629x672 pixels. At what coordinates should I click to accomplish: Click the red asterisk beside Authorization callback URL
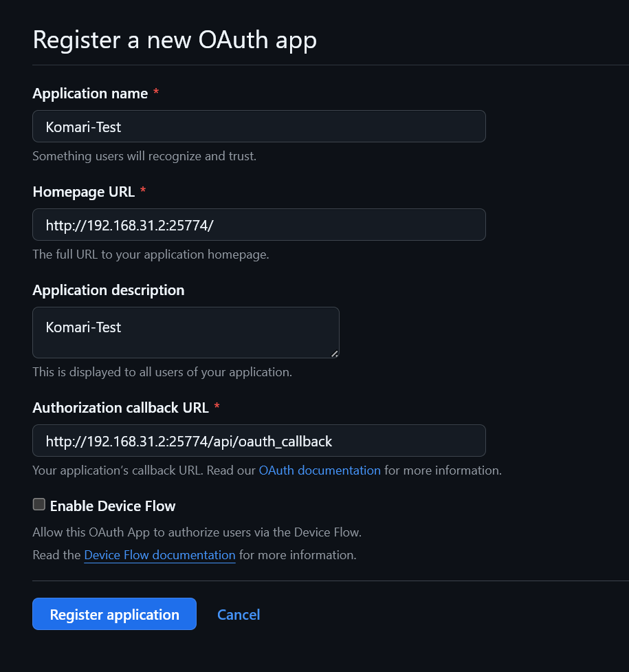click(x=217, y=407)
